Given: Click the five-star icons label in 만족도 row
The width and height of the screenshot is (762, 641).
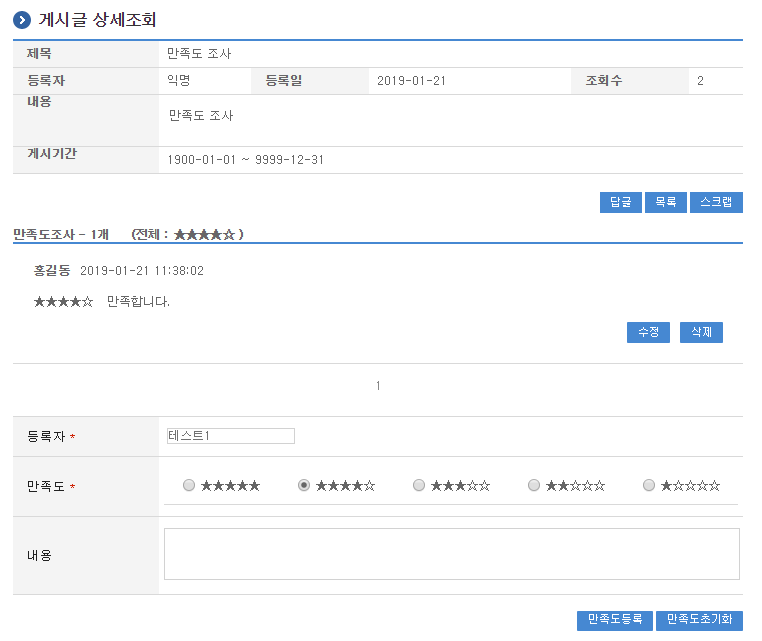Looking at the screenshot, I should pos(230,486).
